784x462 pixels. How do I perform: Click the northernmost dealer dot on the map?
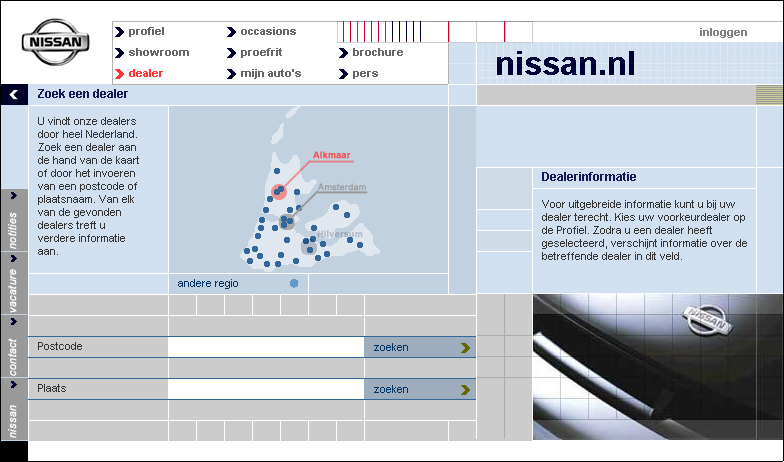[x=277, y=171]
